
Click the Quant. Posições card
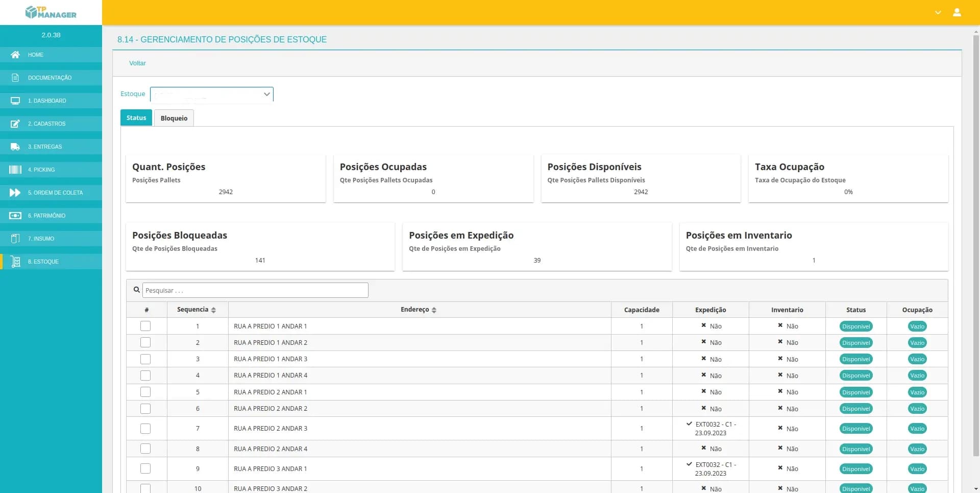226,179
